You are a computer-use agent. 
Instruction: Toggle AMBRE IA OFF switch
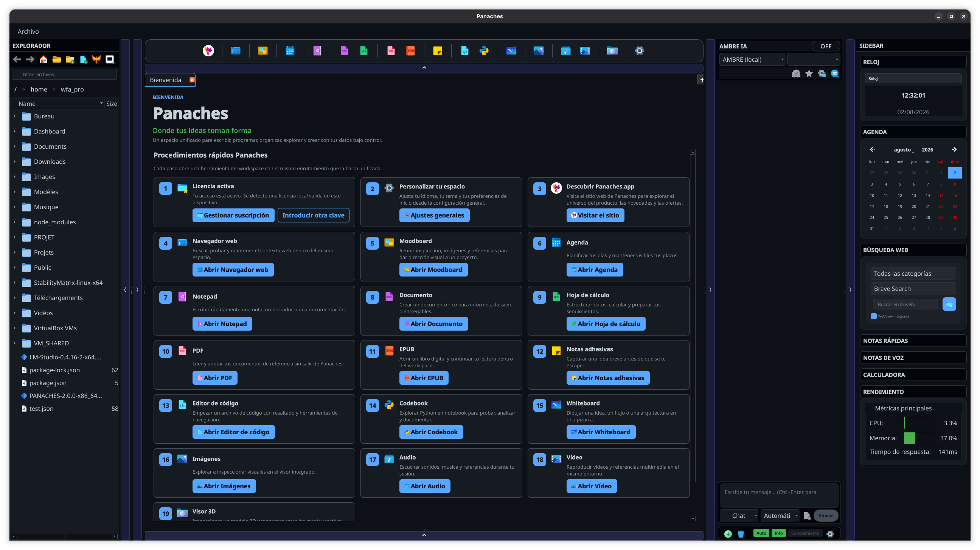(x=826, y=46)
